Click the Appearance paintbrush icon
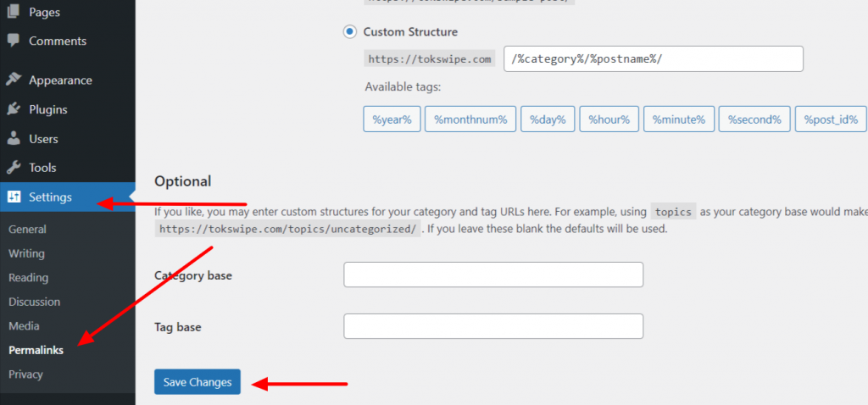The height and width of the screenshot is (405, 868). 14,80
